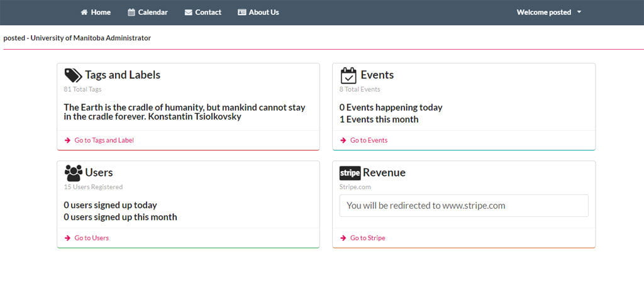Follow the Go to Tags and Label link

[x=104, y=140]
